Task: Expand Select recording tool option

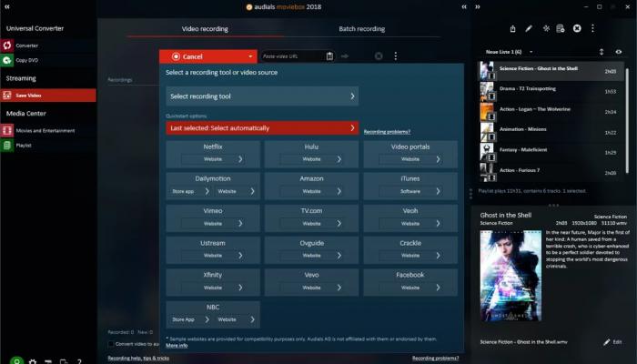Action: pos(262,96)
